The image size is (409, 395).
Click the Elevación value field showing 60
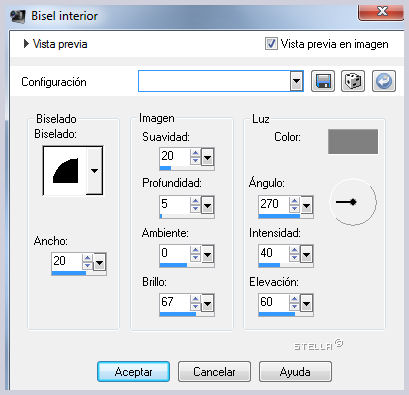274,302
